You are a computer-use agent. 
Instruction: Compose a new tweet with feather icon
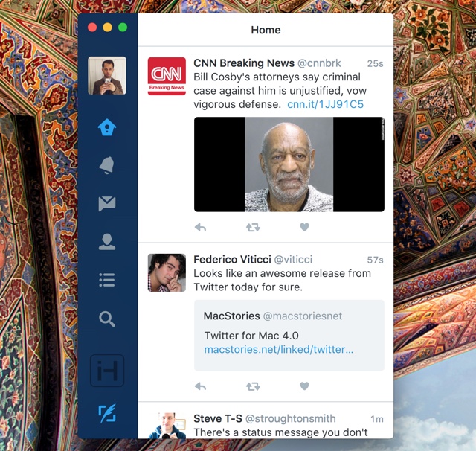pos(107,413)
